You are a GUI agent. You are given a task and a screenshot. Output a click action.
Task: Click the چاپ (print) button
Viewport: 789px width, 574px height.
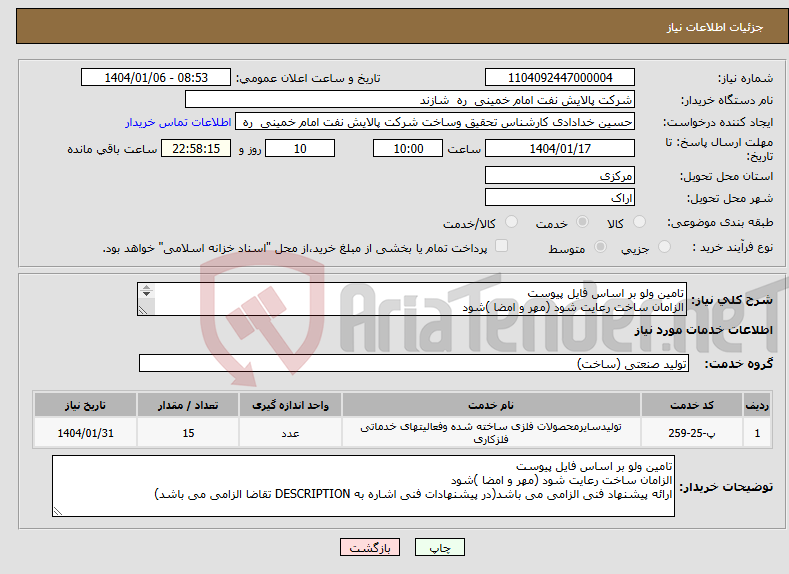click(x=439, y=547)
